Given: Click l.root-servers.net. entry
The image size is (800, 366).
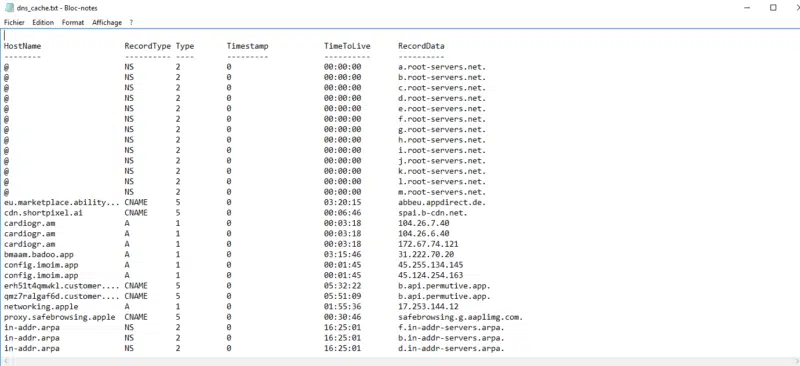Looking at the screenshot, I should pyautogui.click(x=442, y=182).
